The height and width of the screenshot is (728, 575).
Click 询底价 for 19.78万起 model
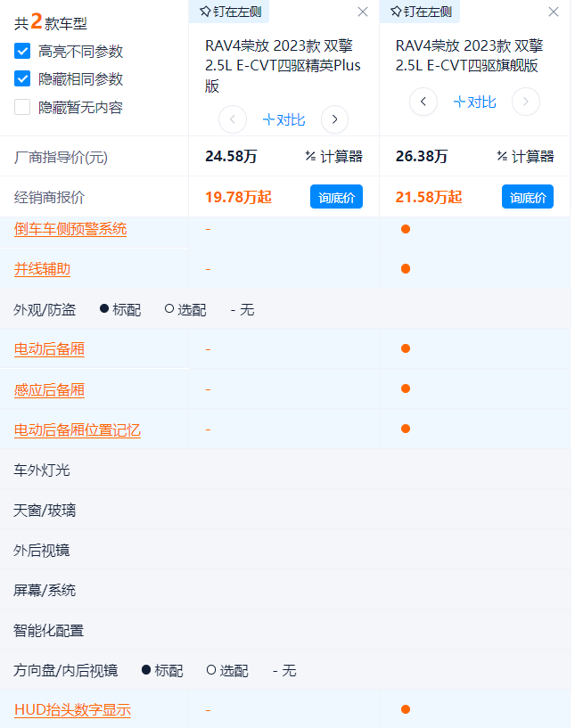click(336, 197)
